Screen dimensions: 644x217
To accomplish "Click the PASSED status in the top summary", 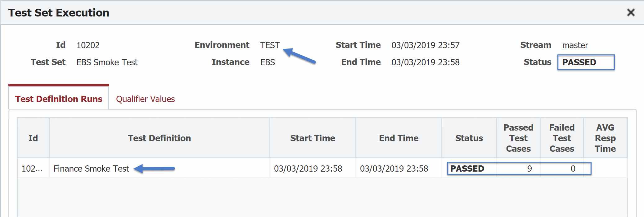I will tap(586, 62).
